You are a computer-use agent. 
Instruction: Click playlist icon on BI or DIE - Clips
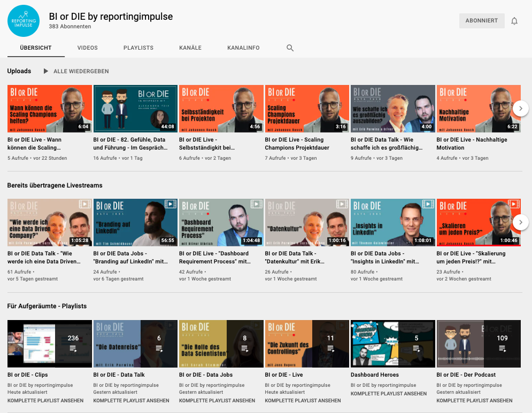pos(73,348)
